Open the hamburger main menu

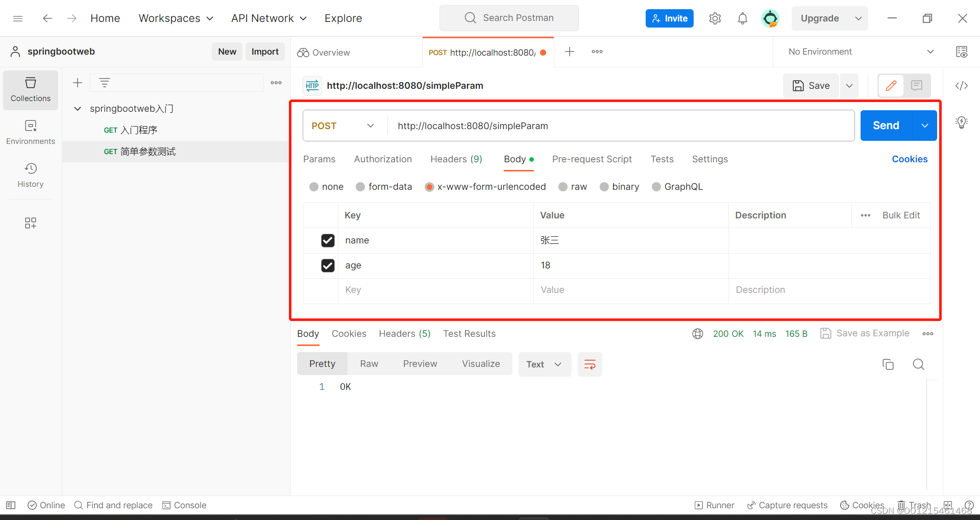pyautogui.click(x=18, y=18)
